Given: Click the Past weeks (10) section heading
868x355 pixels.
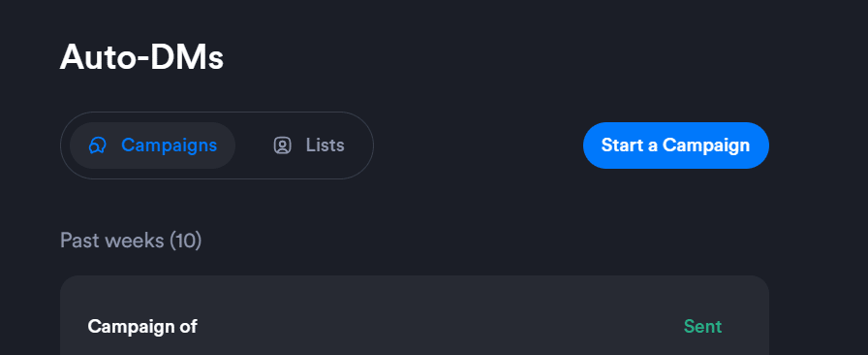Looking at the screenshot, I should tap(131, 241).
